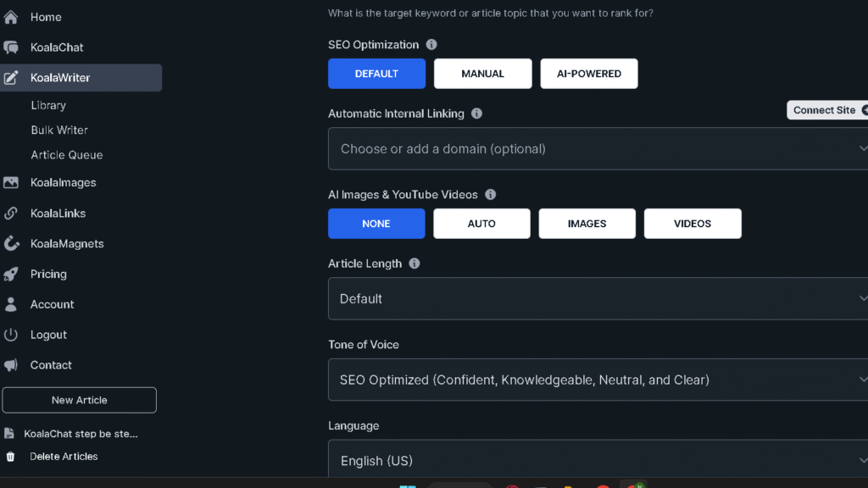The image size is (868, 488).
Task: Click the Delete Articles trash icon
Action: (x=11, y=456)
